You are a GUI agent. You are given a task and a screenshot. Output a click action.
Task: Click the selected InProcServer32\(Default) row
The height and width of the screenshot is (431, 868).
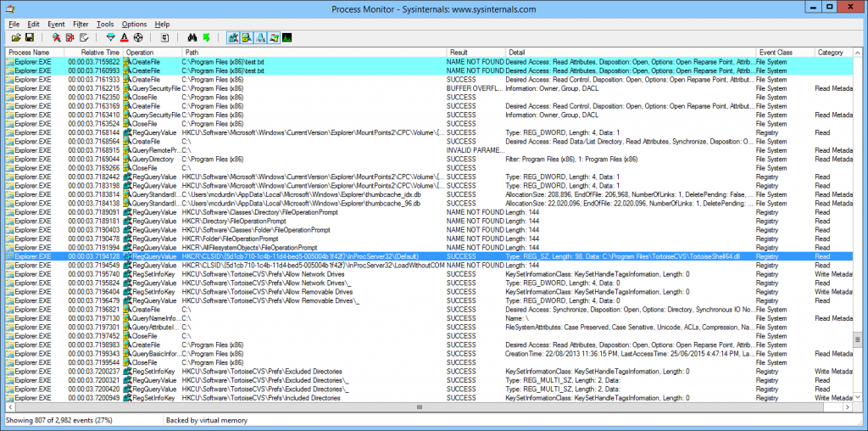(x=430, y=256)
